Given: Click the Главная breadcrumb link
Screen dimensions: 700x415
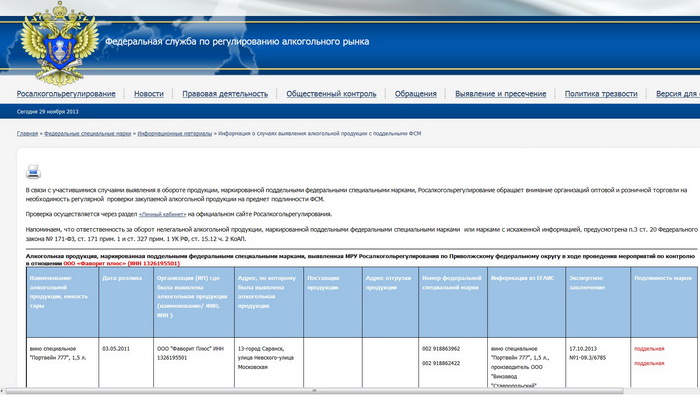Looking at the screenshot, I should 27,133.
